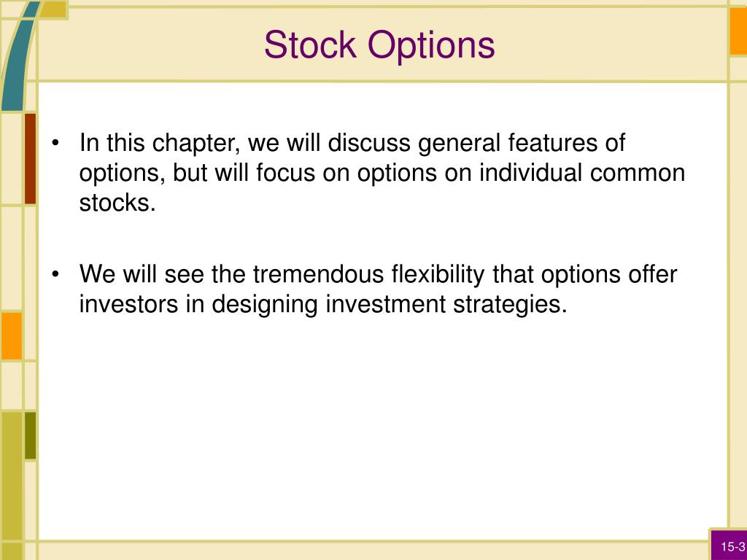Select the first bullet about general option features
This screenshot has height=560, width=747.
tap(382, 172)
